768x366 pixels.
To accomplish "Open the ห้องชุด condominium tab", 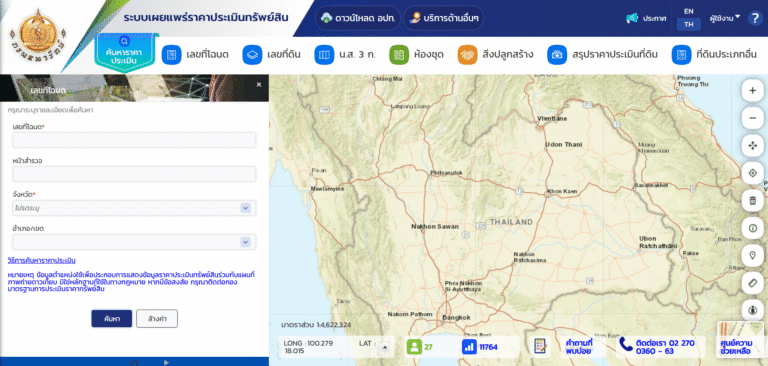I will coord(417,54).
